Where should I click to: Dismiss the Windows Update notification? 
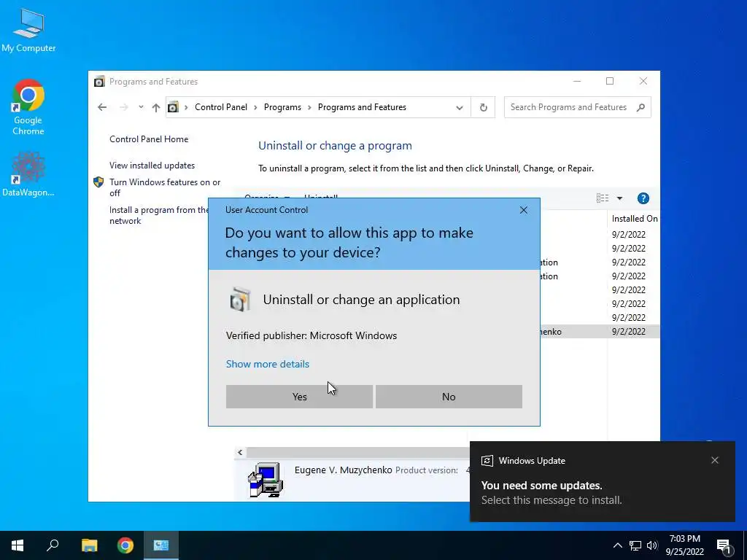pos(715,460)
